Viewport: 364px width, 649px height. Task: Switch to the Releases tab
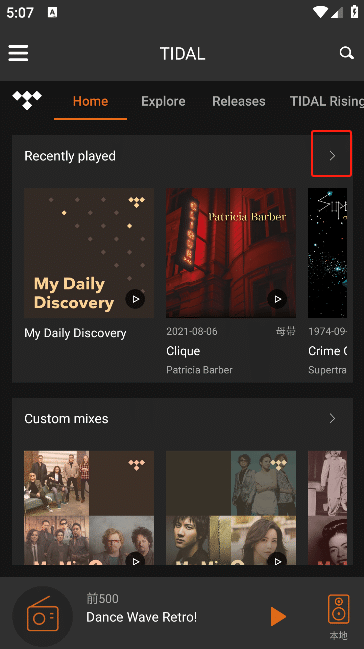239,101
